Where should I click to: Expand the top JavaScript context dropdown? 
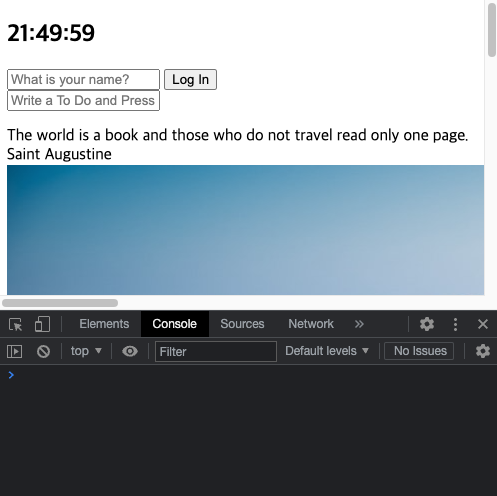click(86, 351)
